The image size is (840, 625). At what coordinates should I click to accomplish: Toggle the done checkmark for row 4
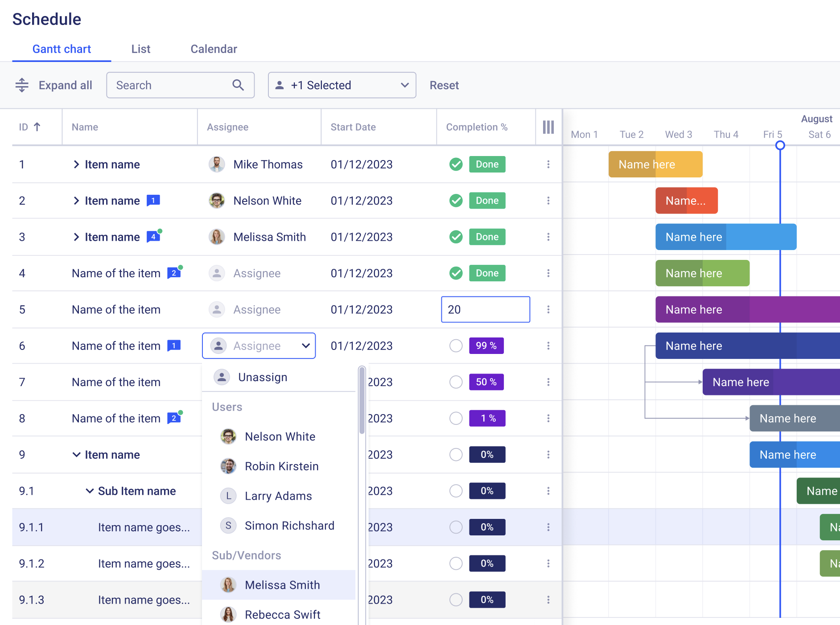[x=456, y=273]
